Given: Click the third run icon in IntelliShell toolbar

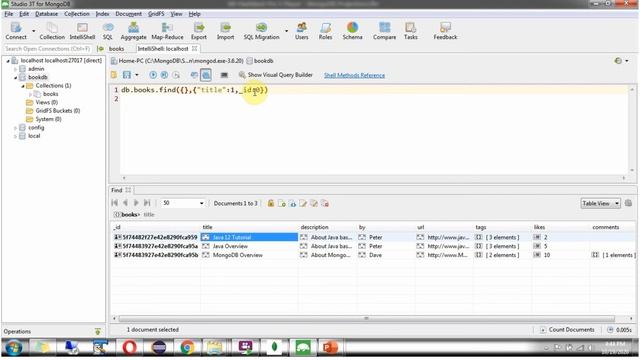Looking at the screenshot, I should point(176,75).
